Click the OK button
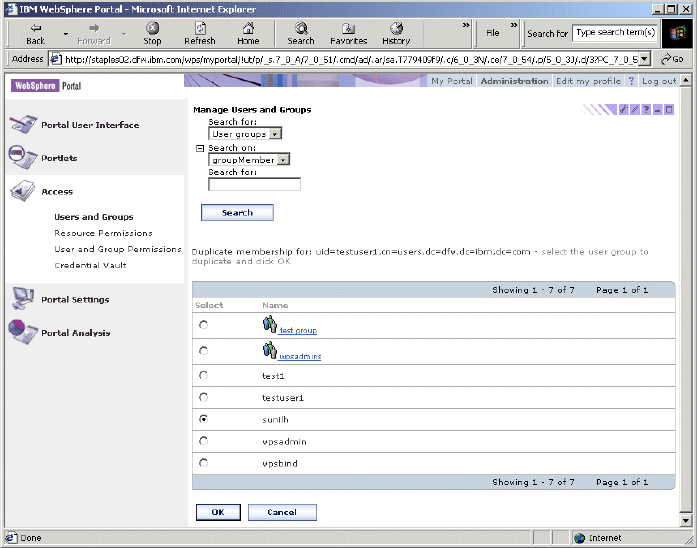Screen dimensions: 697x548 (x=217, y=512)
